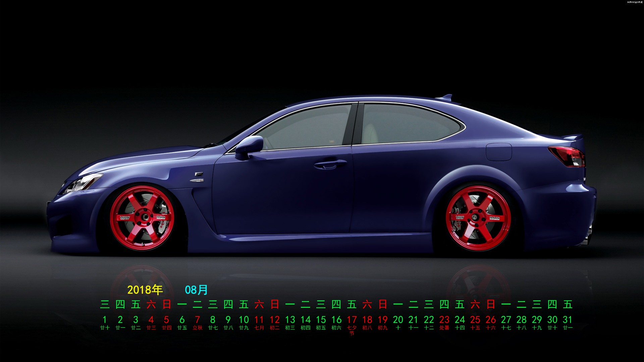Select date 15 marked 初五

tap(321, 320)
